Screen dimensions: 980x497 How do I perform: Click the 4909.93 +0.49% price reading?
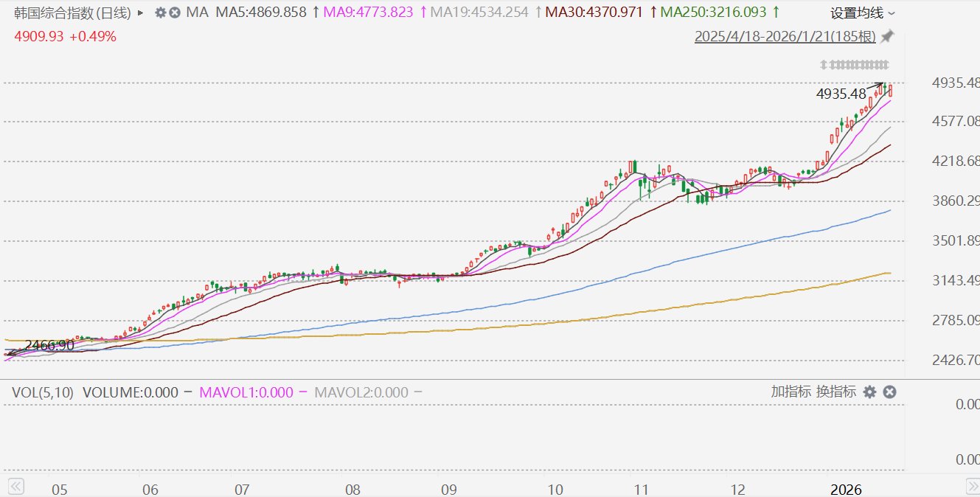65,36
